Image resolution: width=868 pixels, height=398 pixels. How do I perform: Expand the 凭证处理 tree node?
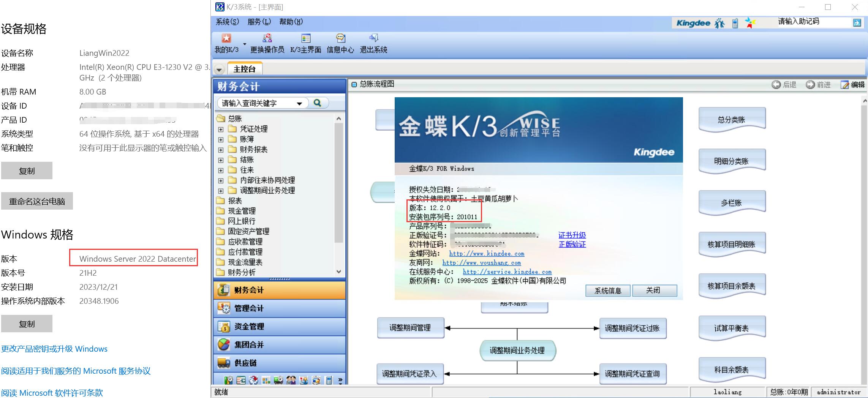(x=221, y=129)
